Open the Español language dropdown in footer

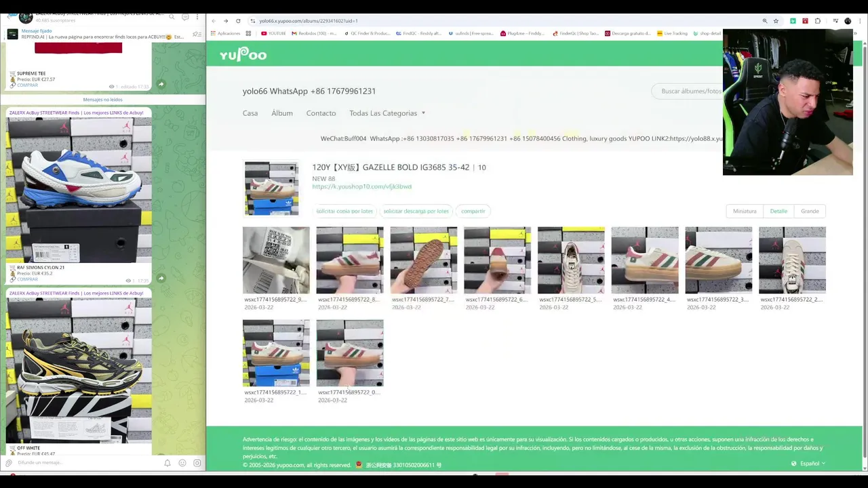pos(808,464)
